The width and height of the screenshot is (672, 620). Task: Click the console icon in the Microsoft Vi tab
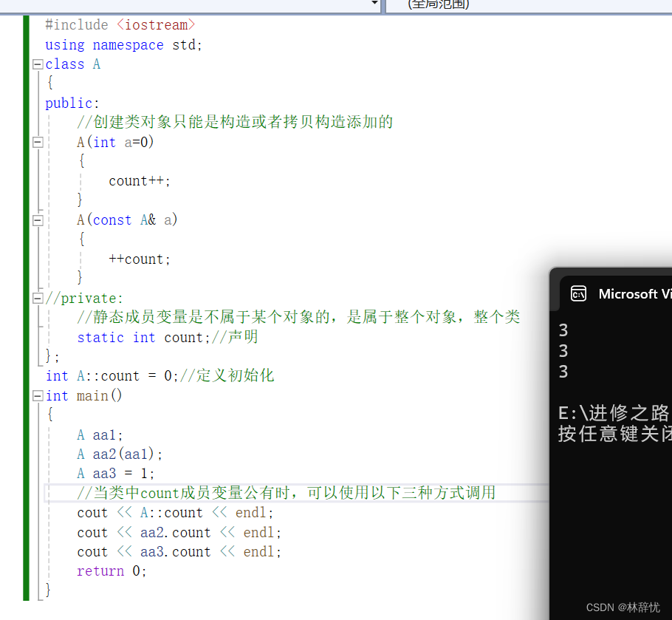coord(578,294)
